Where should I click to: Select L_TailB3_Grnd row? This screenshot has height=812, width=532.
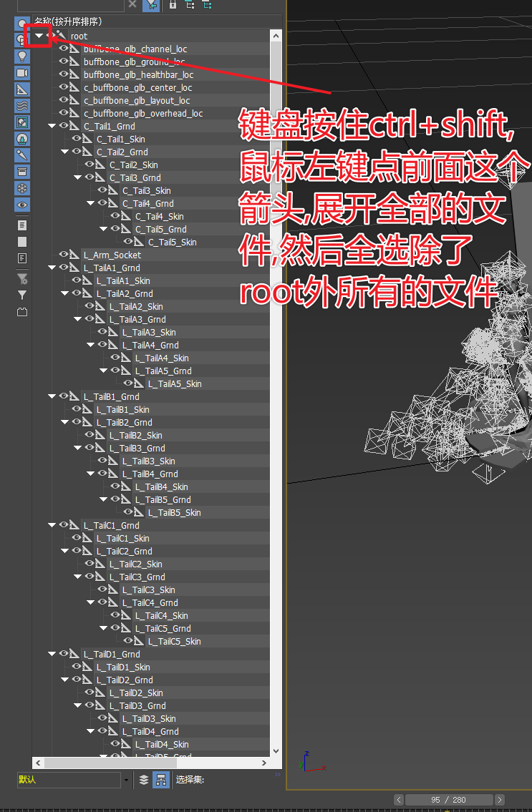click(x=152, y=448)
